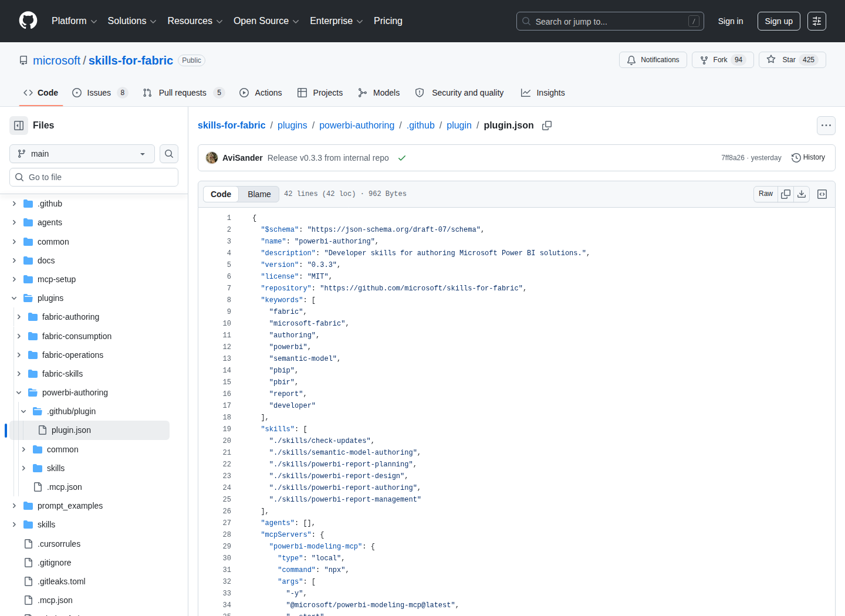Switch to Blame view
Image resolution: width=845 pixels, height=616 pixels.
pos(259,194)
